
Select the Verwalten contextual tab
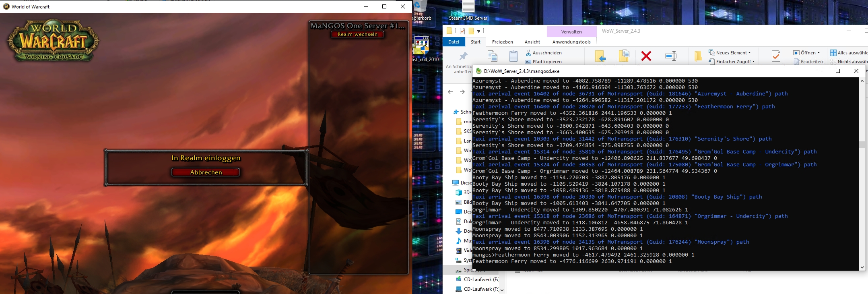(571, 32)
